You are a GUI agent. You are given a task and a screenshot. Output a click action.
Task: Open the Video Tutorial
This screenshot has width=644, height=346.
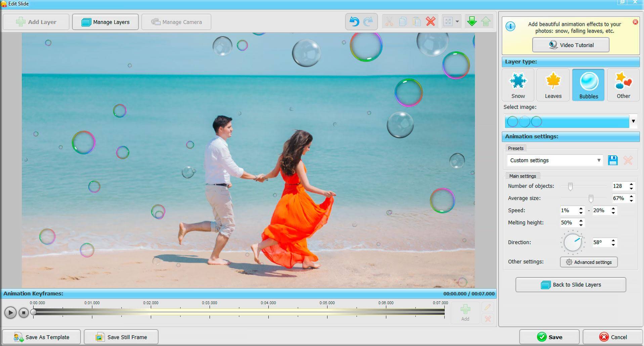tap(570, 45)
